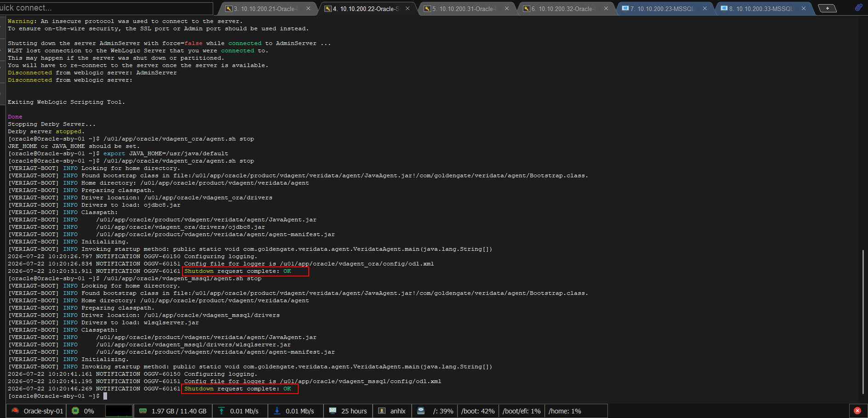
Task: Click the /boot/efi: 1% entry
Action: [522, 411]
